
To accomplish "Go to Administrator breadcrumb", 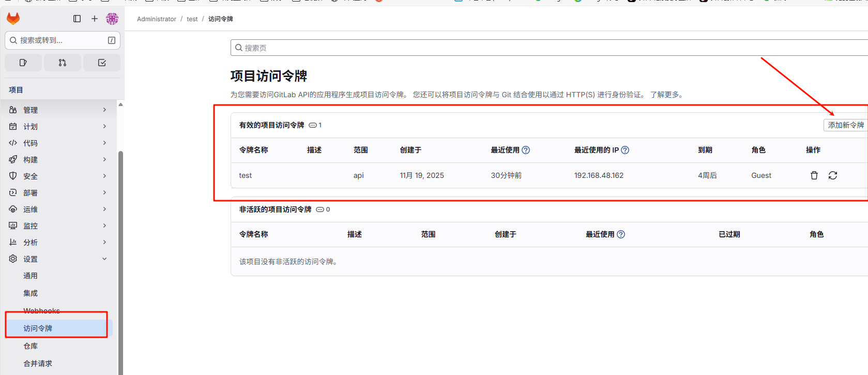I will coord(157,19).
